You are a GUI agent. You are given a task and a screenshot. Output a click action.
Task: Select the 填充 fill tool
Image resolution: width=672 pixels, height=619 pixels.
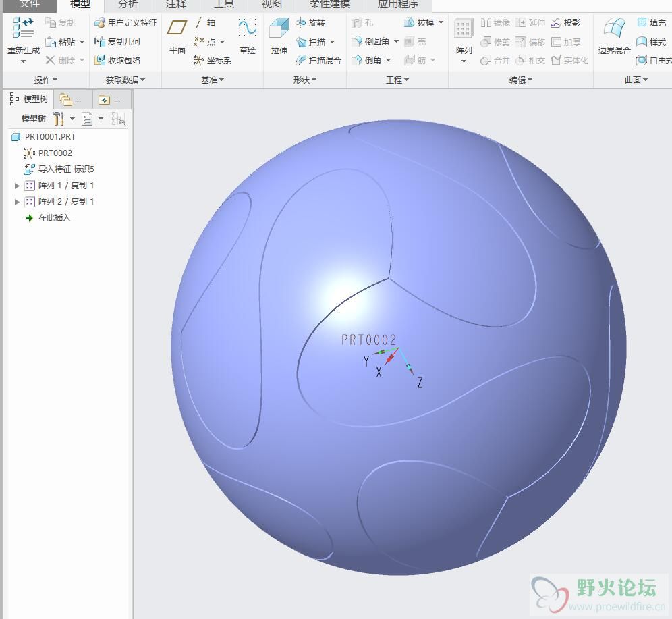coord(652,22)
